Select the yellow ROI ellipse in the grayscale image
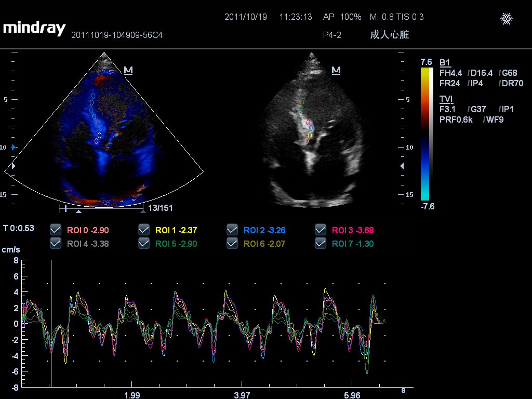The image size is (532, 399). pyautogui.click(x=310, y=136)
